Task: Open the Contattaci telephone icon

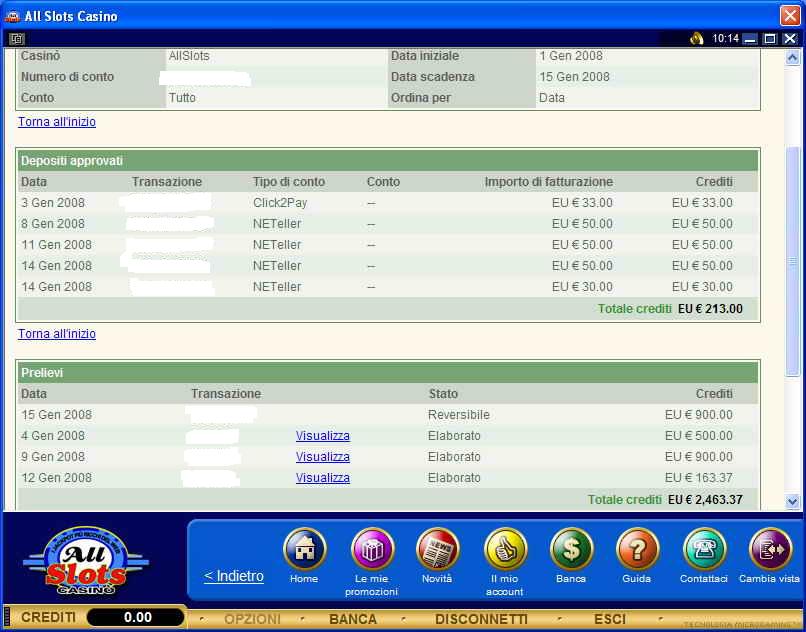Action: (x=704, y=549)
